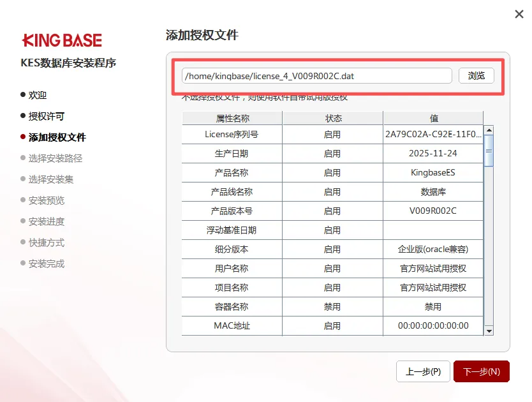Select the 欢迎 step in the sidebar
The height and width of the screenshot is (402, 532).
[x=38, y=95]
